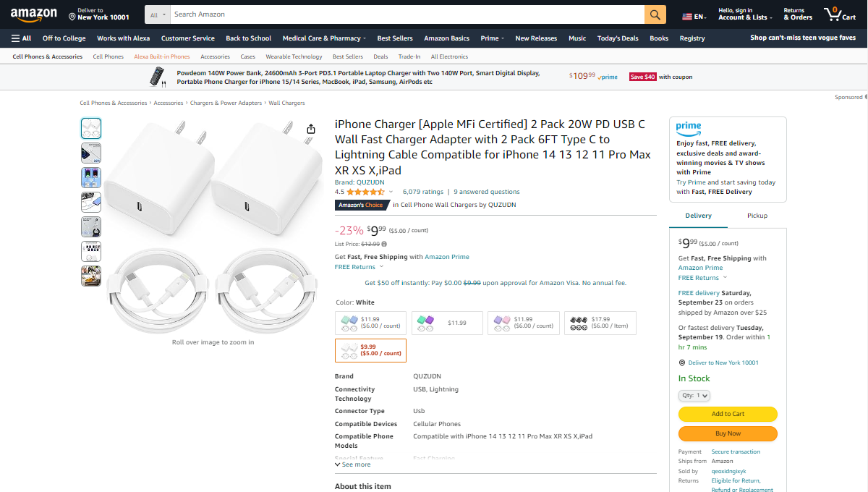
Task: Select the green and blue color option
Action: (371, 323)
